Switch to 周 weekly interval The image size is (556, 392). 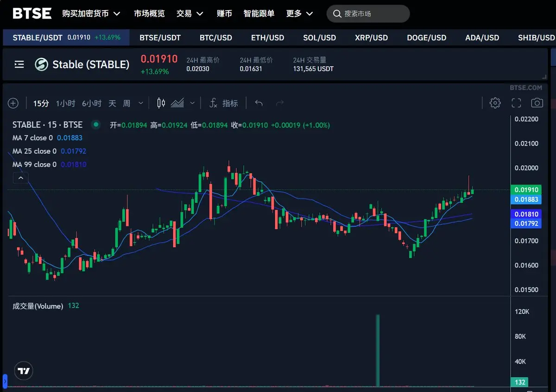(x=126, y=103)
